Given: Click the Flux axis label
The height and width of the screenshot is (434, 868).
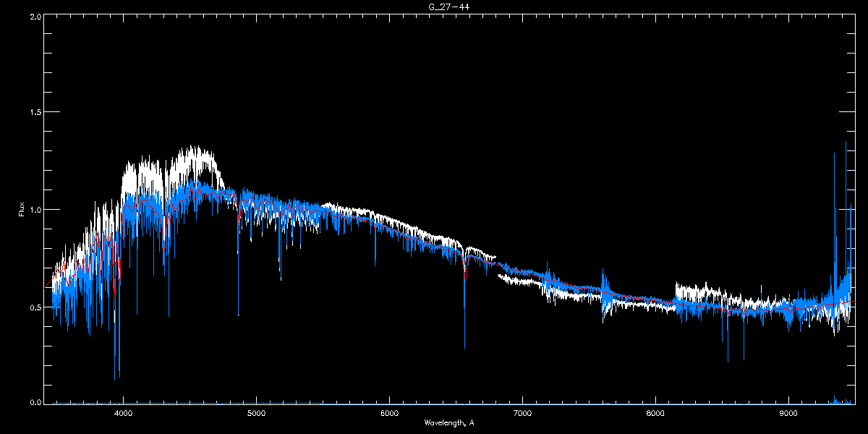Looking at the screenshot, I should coord(22,210).
